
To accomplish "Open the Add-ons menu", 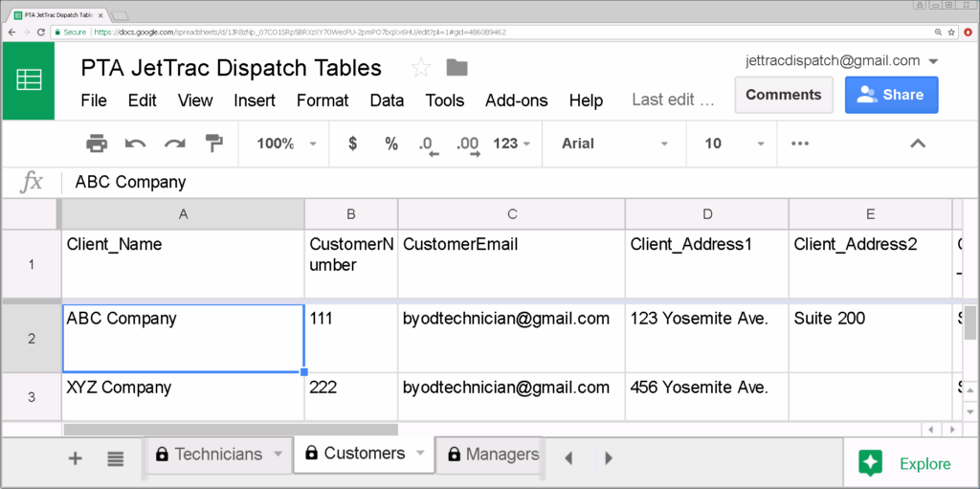I will [x=517, y=100].
